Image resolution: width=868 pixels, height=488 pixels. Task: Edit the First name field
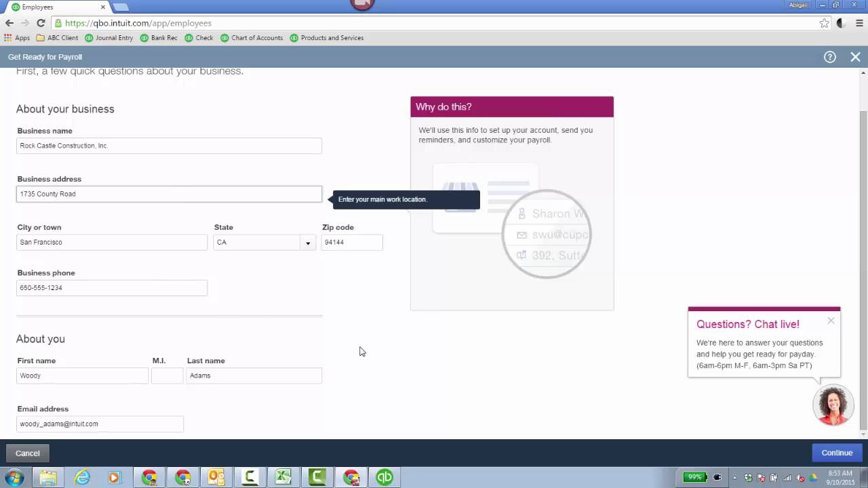pyautogui.click(x=82, y=375)
